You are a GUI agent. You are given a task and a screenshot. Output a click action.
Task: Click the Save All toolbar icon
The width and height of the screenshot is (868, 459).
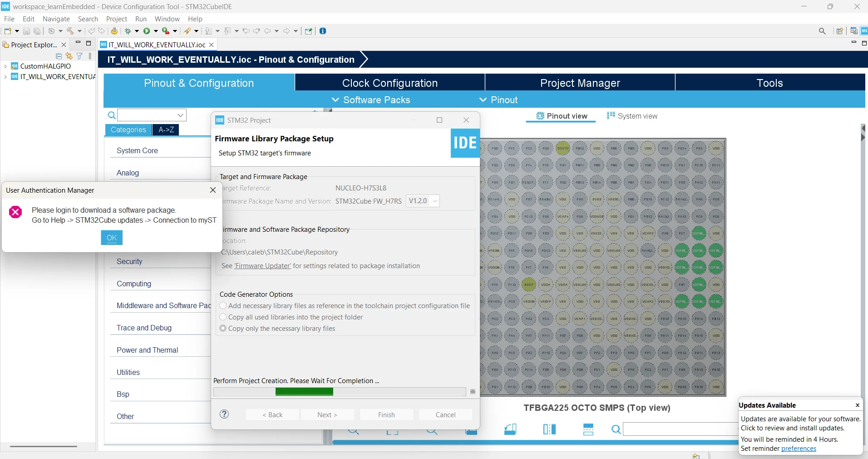pos(37,31)
